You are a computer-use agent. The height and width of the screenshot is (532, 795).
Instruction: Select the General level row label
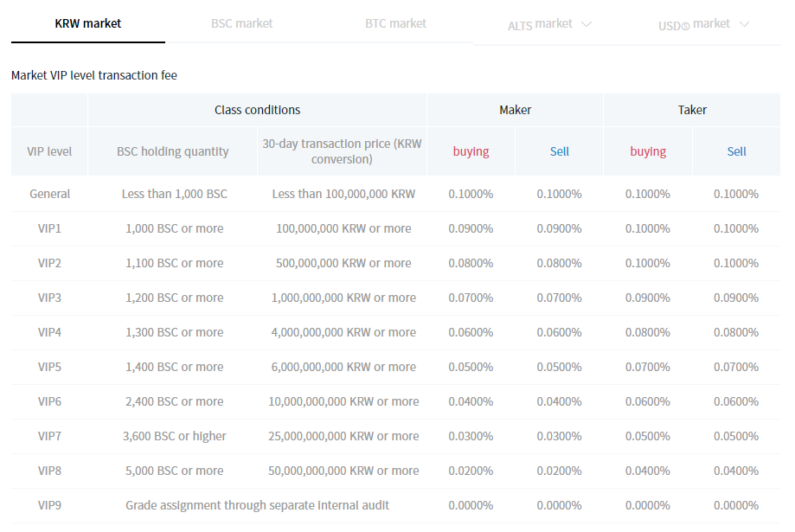(x=49, y=194)
